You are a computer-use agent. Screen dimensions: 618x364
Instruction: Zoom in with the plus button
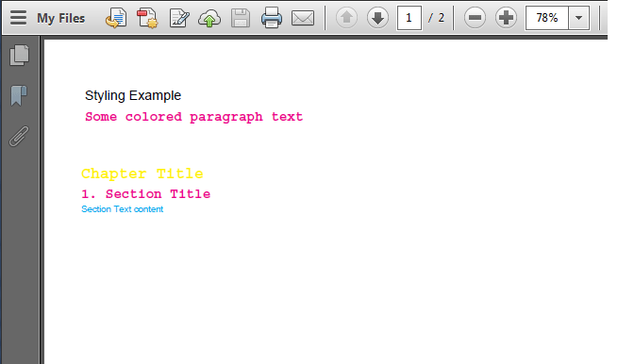click(x=506, y=18)
